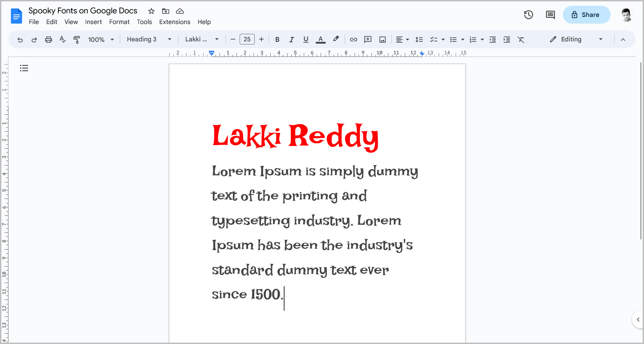Click the font size input field
644x344 pixels.
pyautogui.click(x=247, y=39)
